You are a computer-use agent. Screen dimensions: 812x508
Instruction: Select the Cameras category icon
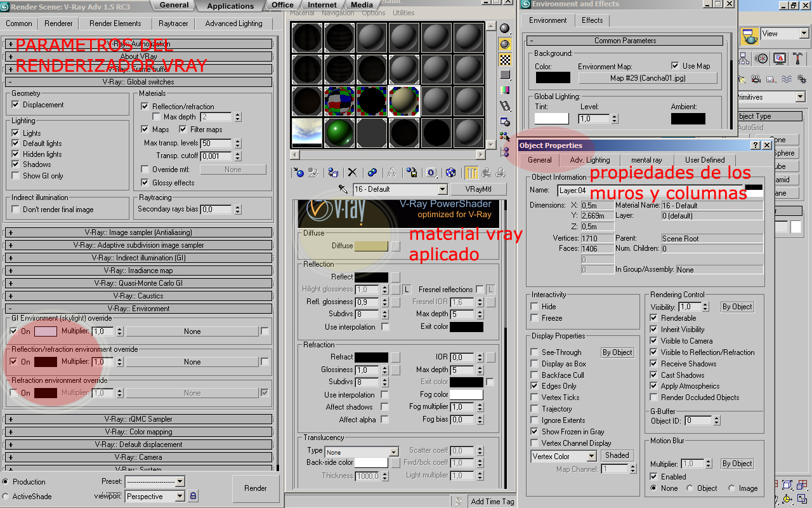(x=756, y=79)
